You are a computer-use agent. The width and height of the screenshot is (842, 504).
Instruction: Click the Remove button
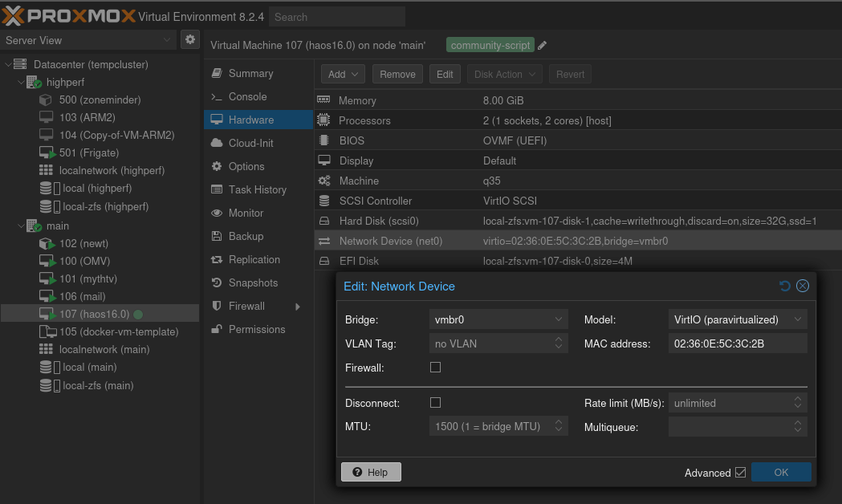coord(397,74)
